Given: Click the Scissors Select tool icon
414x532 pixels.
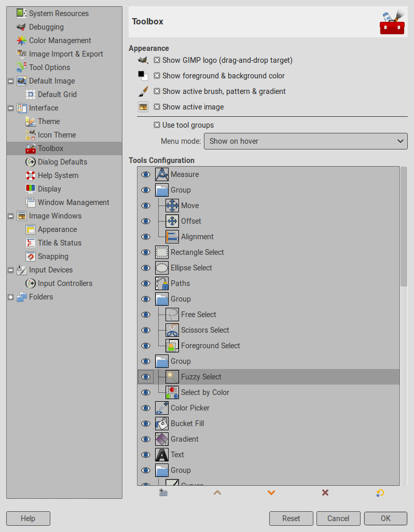Looking at the screenshot, I should 172,331.
